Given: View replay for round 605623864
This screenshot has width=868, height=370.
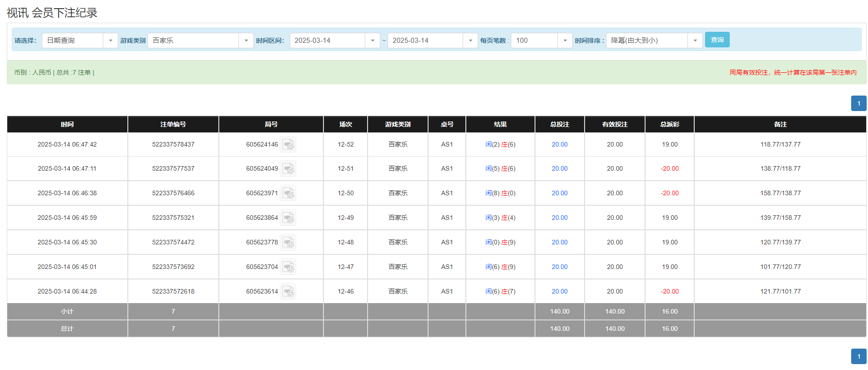Looking at the screenshot, I should pos(288,218).
